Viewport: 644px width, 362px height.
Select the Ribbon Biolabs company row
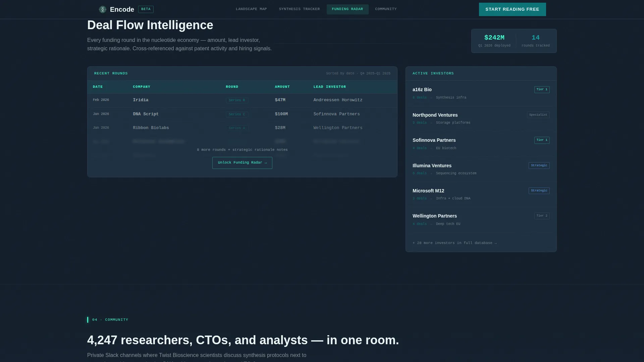[x=242, y=128]
